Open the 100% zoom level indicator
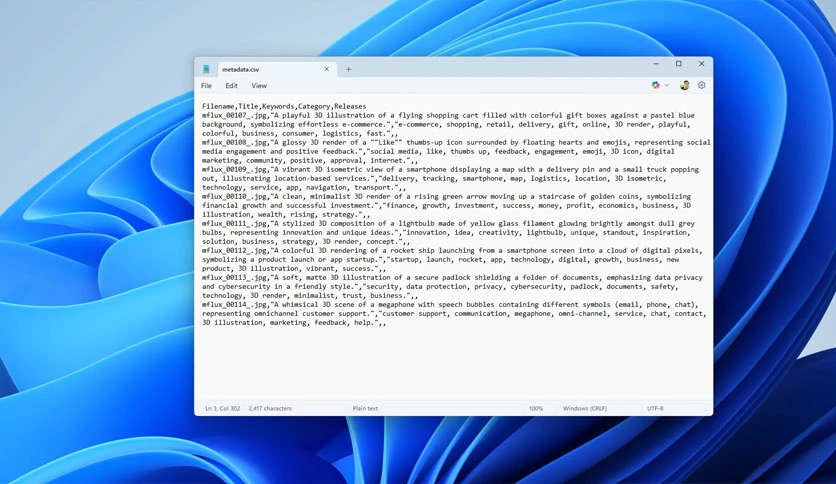 [x=536, y=408]
